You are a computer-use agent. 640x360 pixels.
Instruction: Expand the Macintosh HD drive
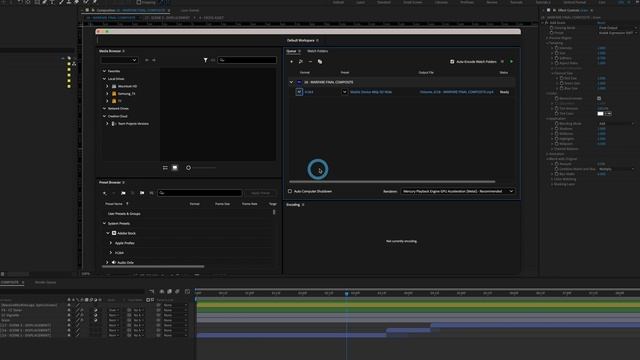point(107,86)
